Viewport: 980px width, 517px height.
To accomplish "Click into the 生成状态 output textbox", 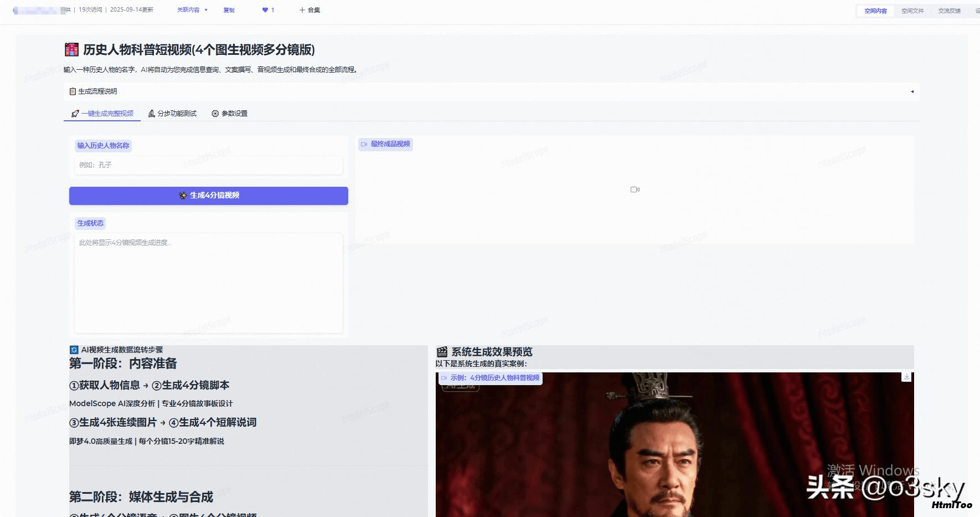I will (x=208, y=283).
